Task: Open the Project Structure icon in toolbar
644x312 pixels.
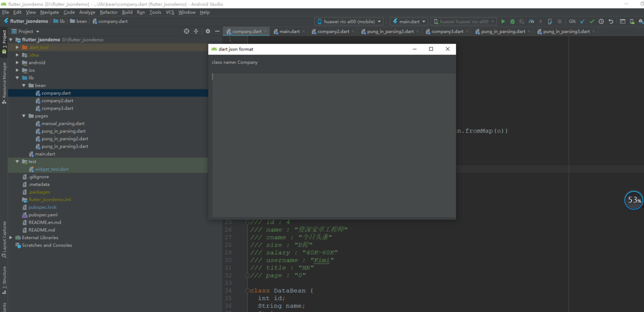Action: coord(623,22)
